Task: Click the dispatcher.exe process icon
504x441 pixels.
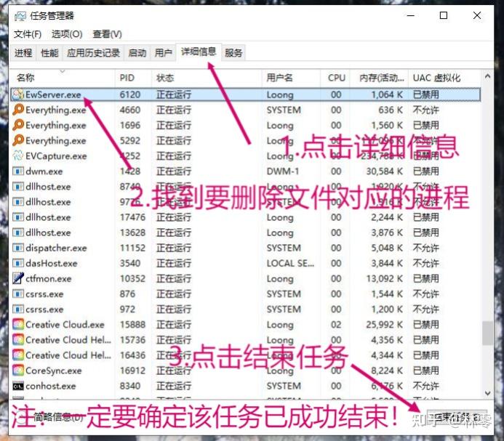Action: [x=18, y=248]
